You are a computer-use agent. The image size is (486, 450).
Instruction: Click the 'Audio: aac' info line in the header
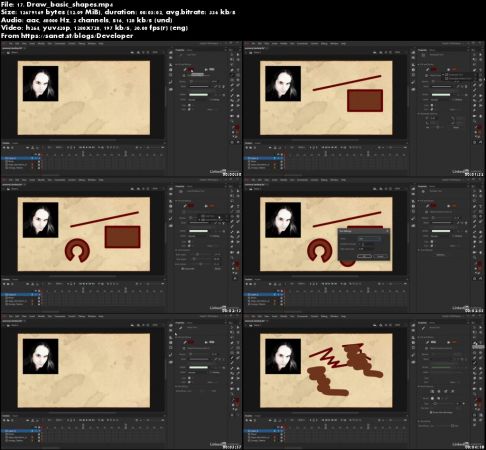87,20
